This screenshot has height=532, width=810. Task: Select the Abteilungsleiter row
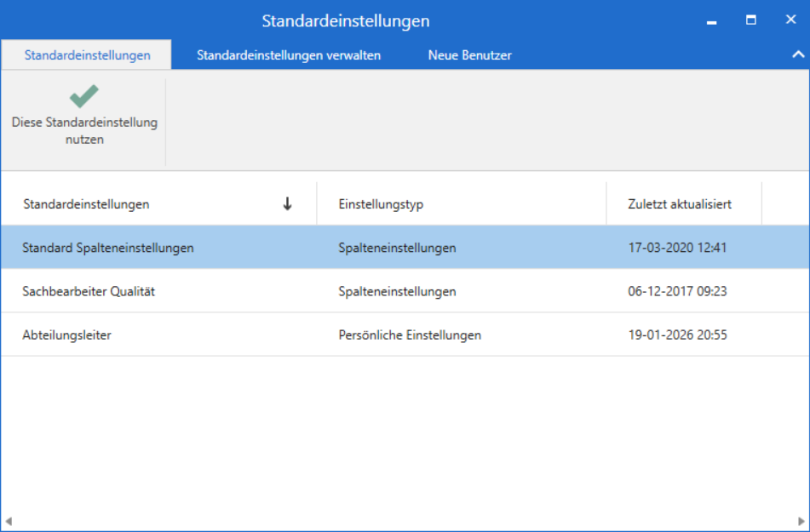(405, 335)
